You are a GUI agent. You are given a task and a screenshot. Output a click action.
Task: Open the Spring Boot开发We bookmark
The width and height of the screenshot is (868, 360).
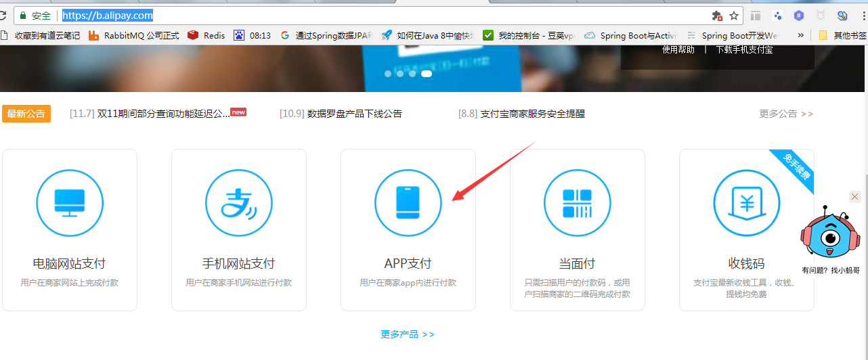732,35
